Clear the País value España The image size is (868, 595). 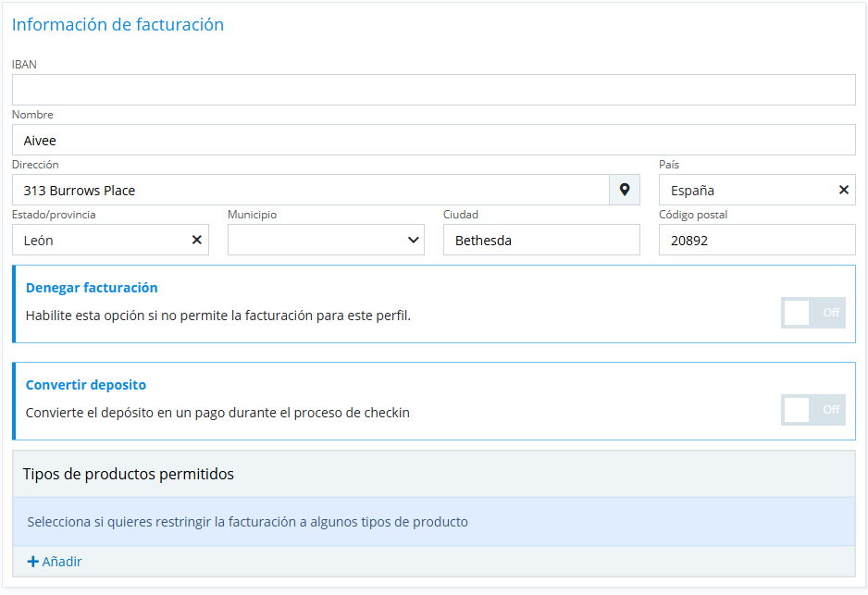pos(843,190)
